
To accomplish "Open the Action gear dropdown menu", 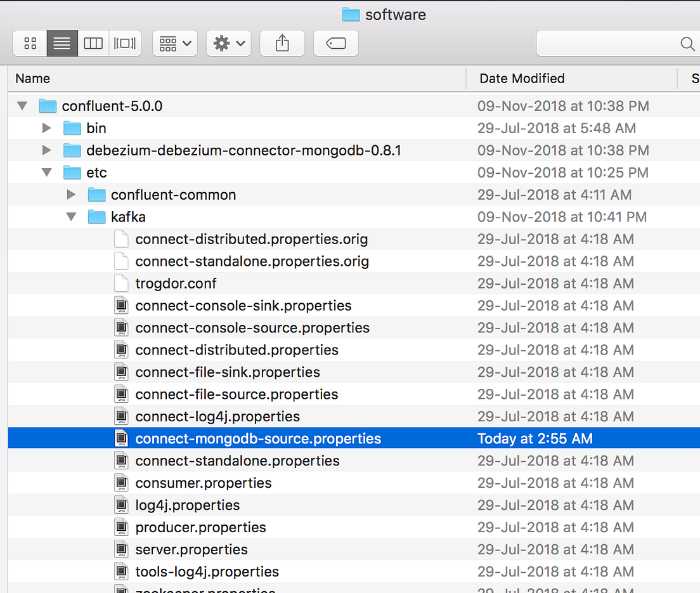I will (228, 43).
